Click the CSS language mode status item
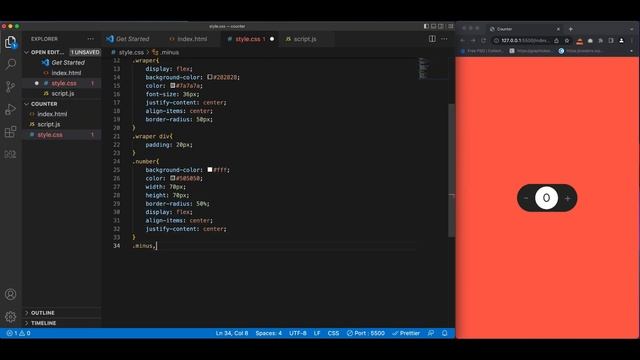 tap(333, 333)
